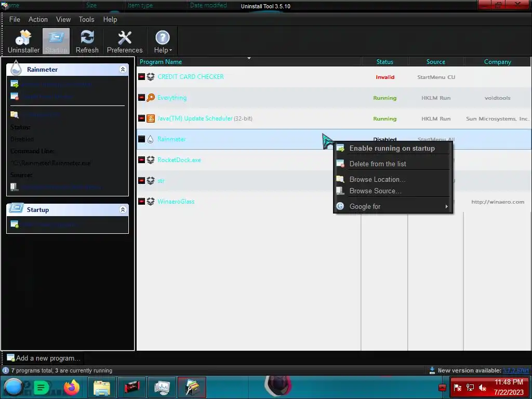Sort by the Status column header
532x399 pixels.
pyautogui.click(x=385, y=61)
